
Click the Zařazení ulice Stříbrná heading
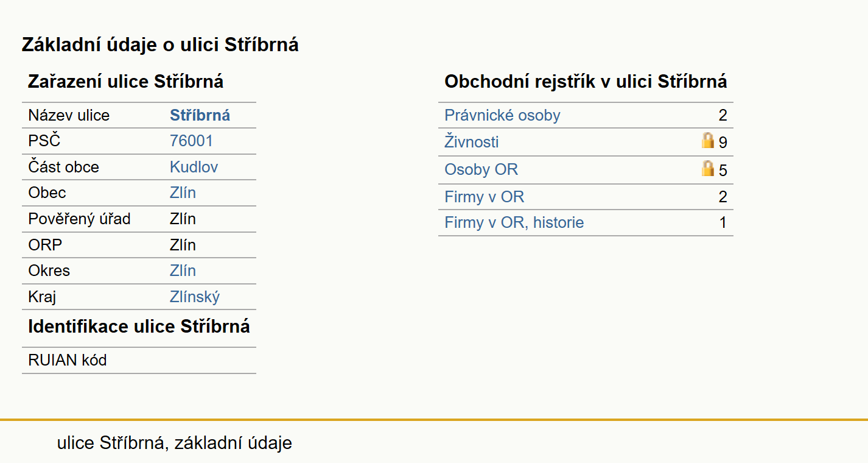(x=125, y=82)
